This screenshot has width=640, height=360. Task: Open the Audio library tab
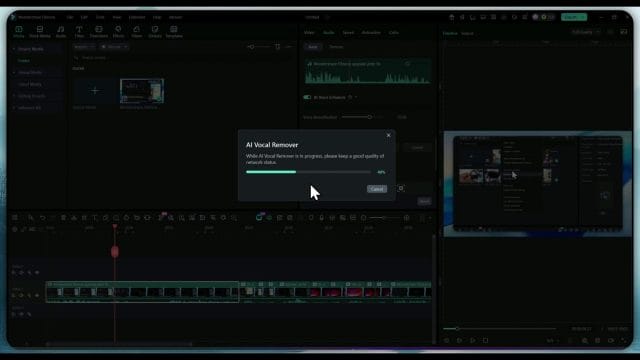(60, 31)
